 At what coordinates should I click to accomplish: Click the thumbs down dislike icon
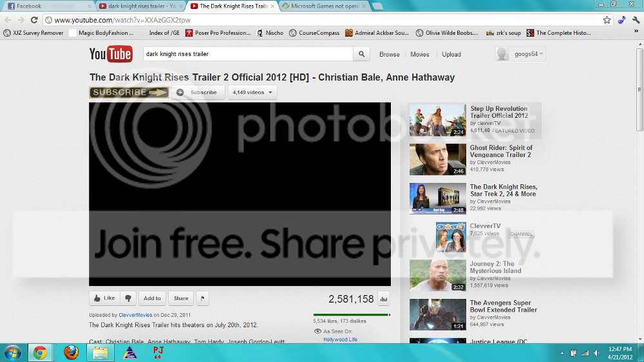[x=128, y=298]
